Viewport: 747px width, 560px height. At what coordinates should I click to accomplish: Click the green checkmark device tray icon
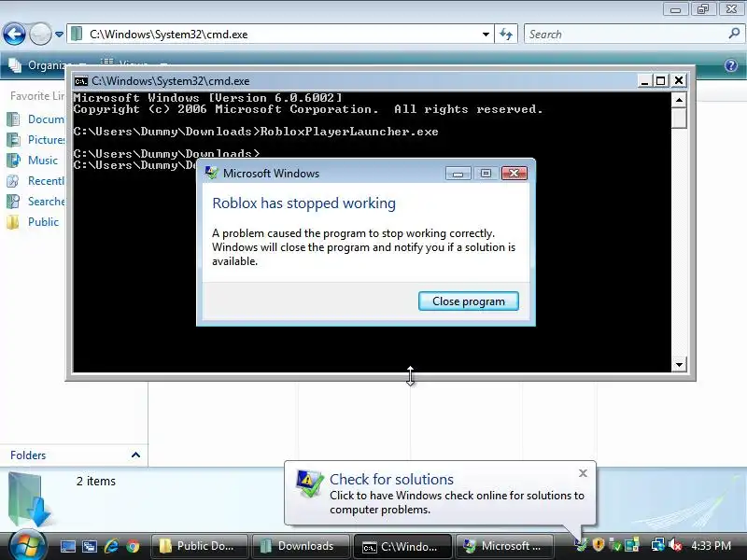(x=615, y=545)
